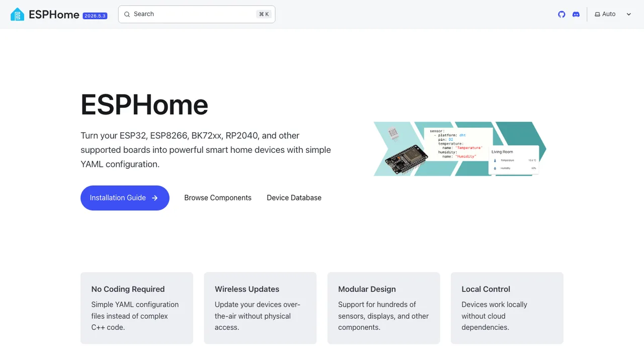Click the ESPHome title in header
The height and width of the screenshot is (362, 644).
(x=54, y=15)
